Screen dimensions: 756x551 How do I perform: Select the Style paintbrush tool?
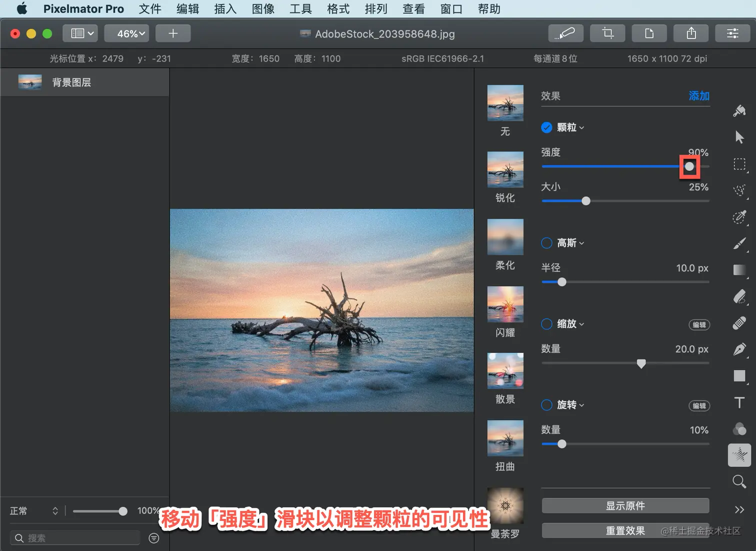[739, 110]
